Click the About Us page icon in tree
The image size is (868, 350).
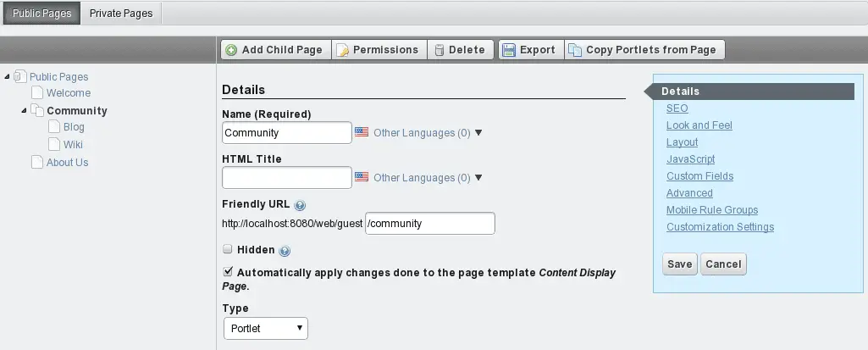coord(36,162)
